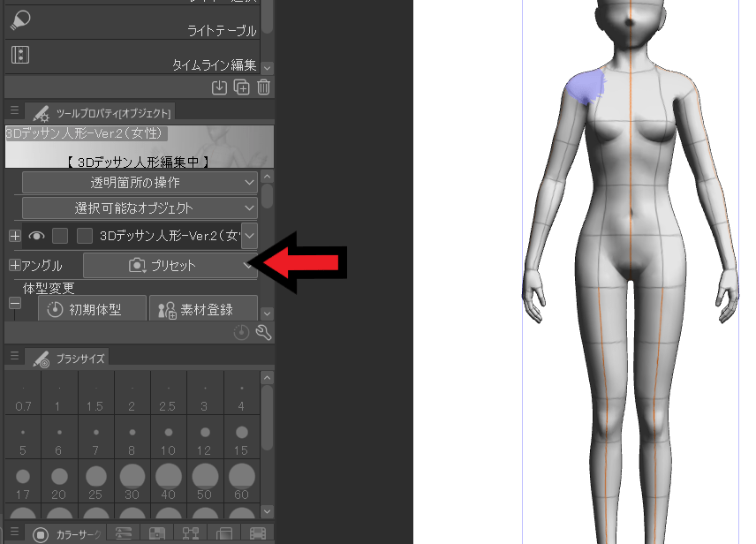The height and width of the screenshot is (544, 756).
Task: Open sub tool detail settings with the wrench icon
Action: pos(262,332)
